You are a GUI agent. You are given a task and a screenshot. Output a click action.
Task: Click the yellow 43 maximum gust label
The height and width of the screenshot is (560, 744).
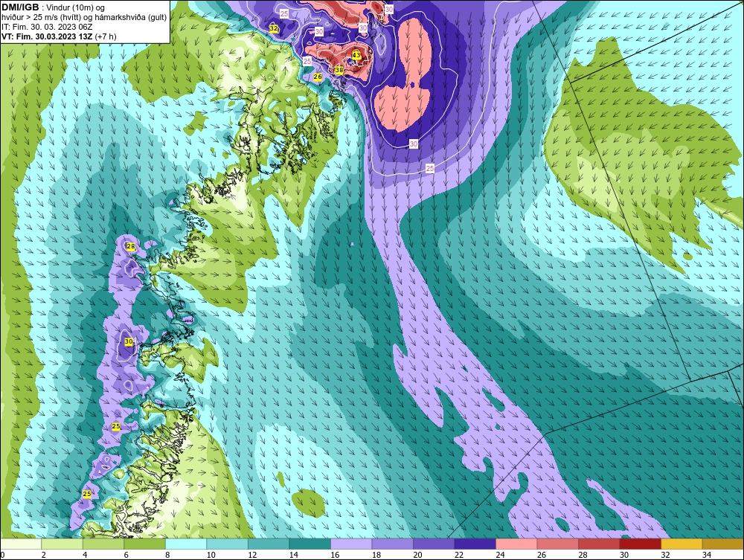[x=356, y=56]
